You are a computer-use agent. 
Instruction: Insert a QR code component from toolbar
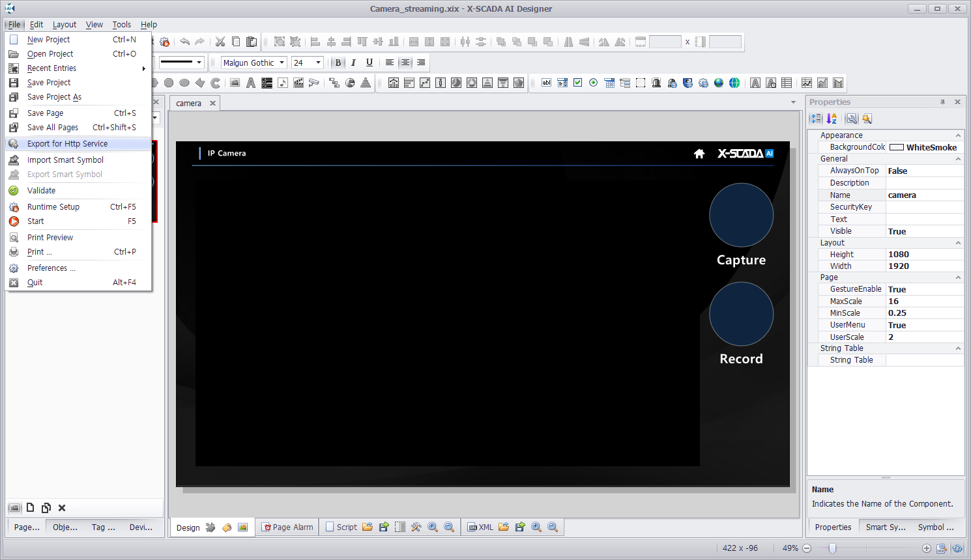267,83
